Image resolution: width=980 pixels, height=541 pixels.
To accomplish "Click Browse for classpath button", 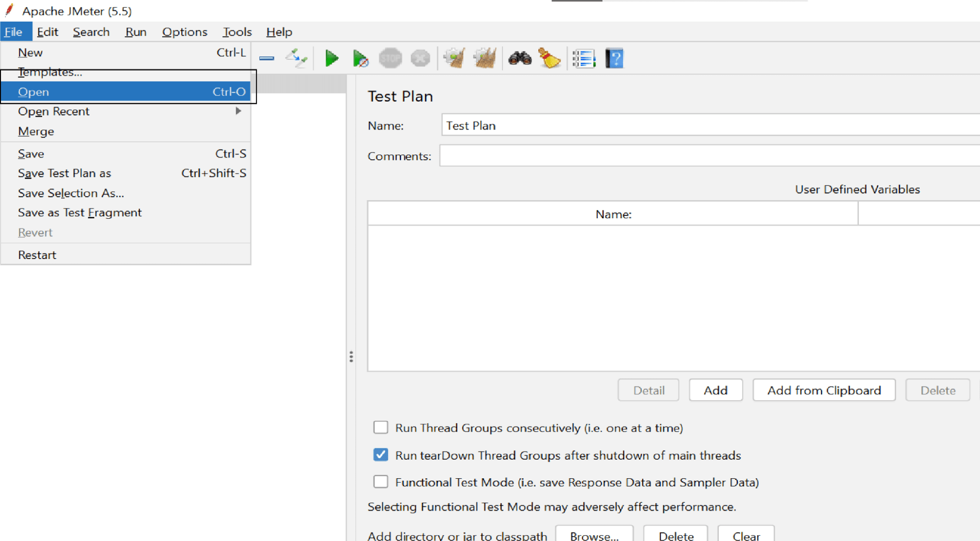I will [594, 535].
